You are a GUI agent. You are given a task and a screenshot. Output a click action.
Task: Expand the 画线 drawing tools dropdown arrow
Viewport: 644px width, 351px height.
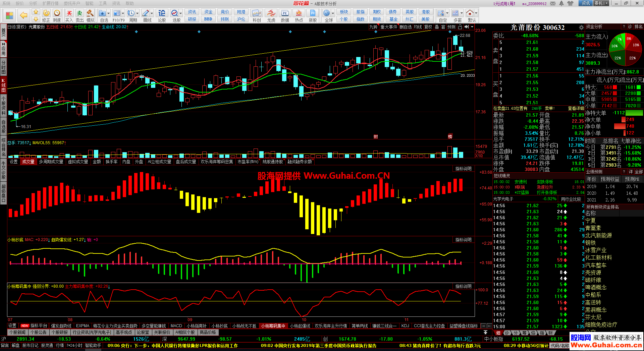(x=152, y=13)
